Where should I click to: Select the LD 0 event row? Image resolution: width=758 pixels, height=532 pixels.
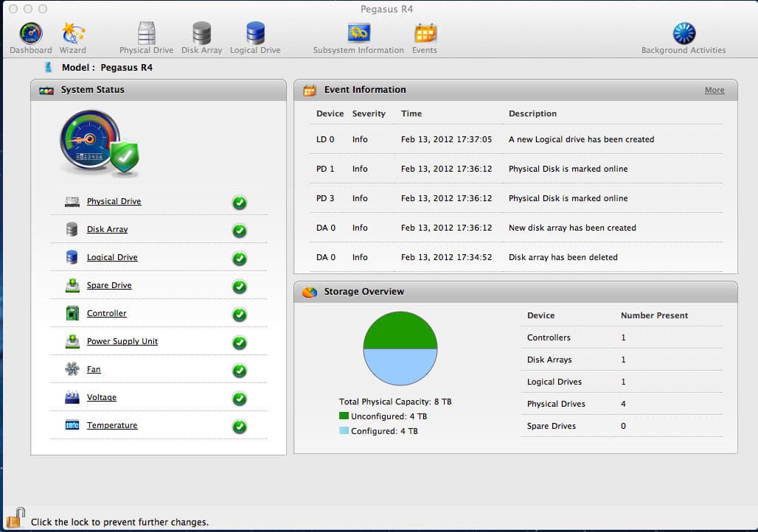[x=516, y=140]
